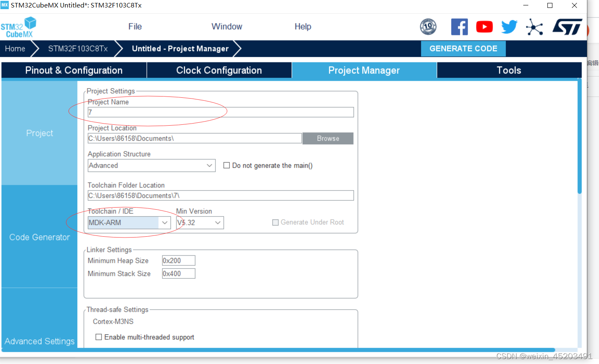
Task: Switch to Project Manager tab
Action: click(364, 70)
